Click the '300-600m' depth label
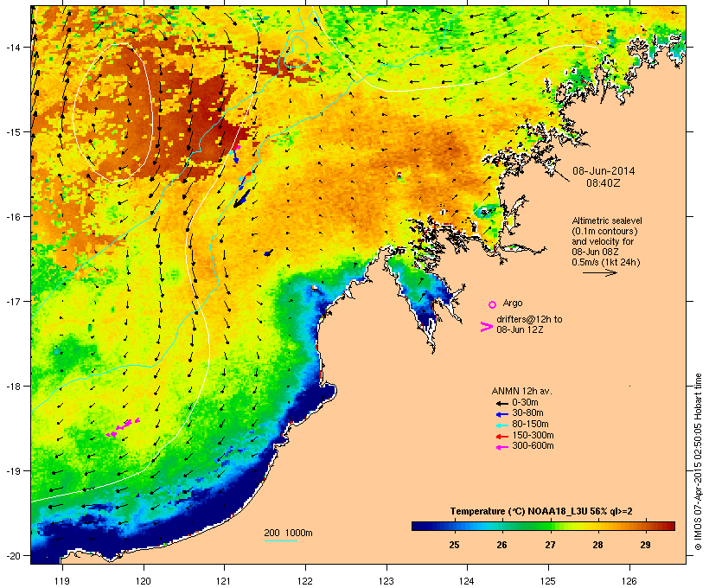The width and height of the screenshot is (709, 588). (x=533, y=446)
